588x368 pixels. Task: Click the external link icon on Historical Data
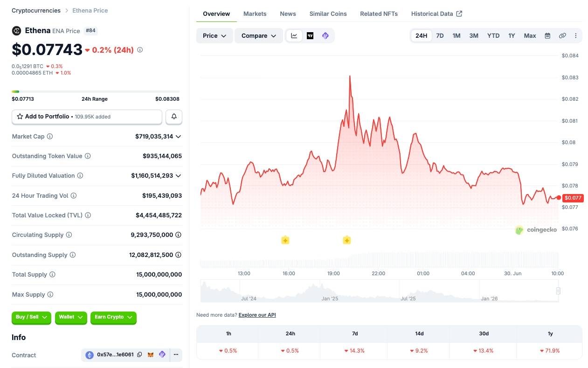click(x=459, y=14)
